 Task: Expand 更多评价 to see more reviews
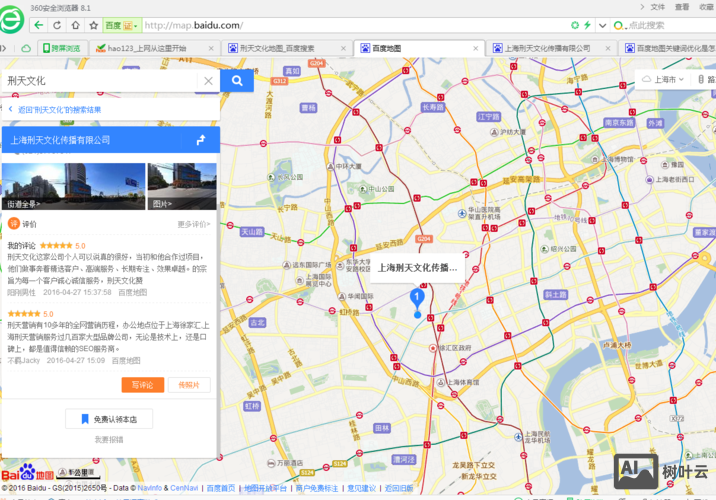coord(195,225)
